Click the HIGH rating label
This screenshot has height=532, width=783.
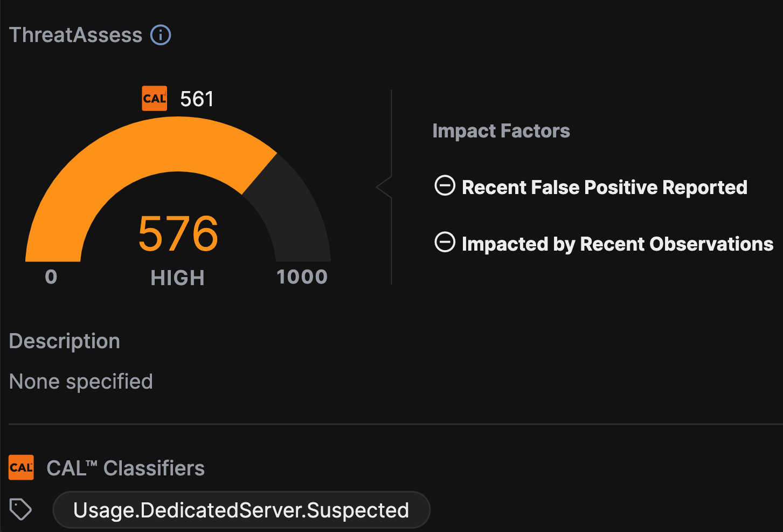click(x=178, y=278)
